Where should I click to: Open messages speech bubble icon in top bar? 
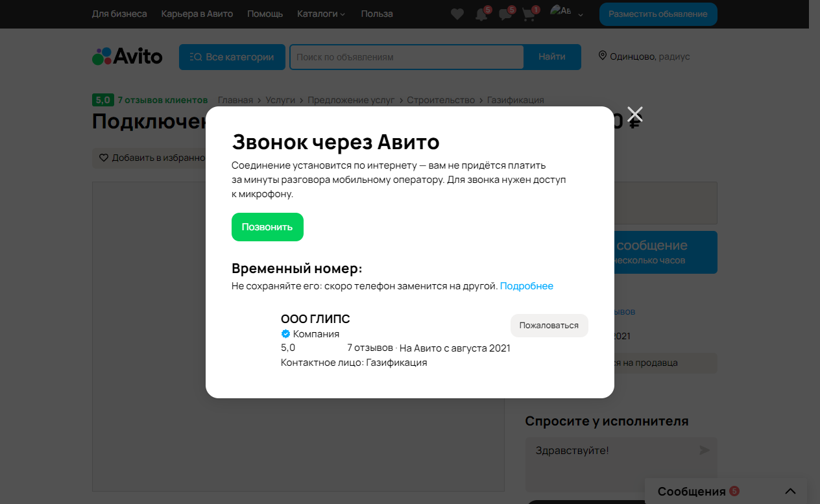pyautogui.click(x=505, y=14)
